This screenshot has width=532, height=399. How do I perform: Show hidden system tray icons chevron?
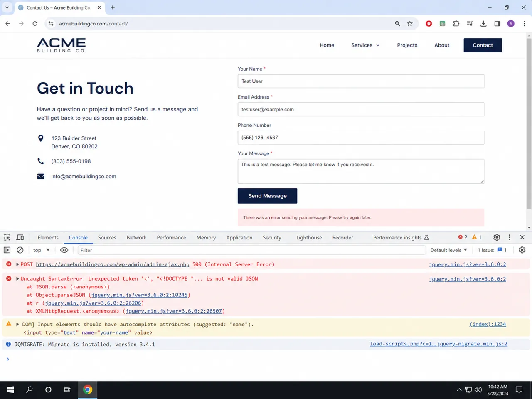pyautogui.click(x=459, y=389)
